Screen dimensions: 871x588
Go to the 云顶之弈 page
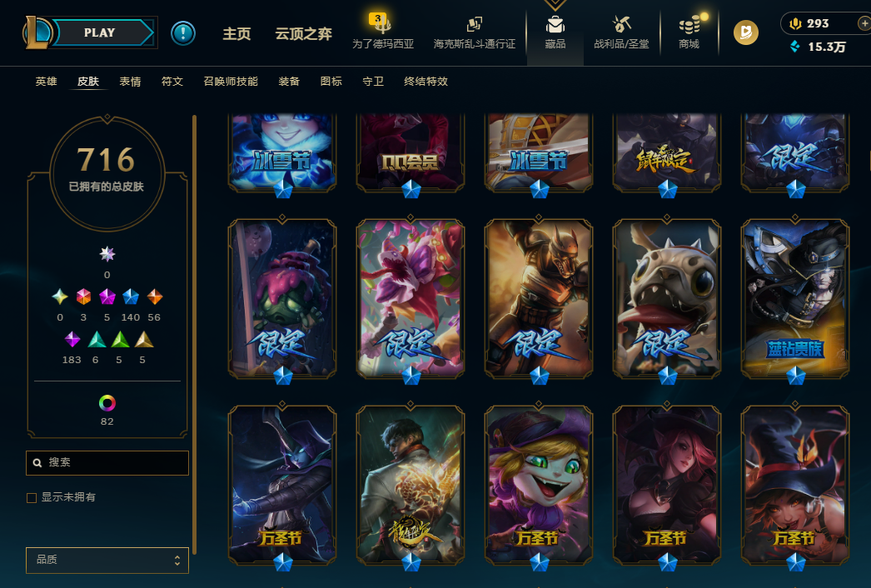(x=303, y=33)
